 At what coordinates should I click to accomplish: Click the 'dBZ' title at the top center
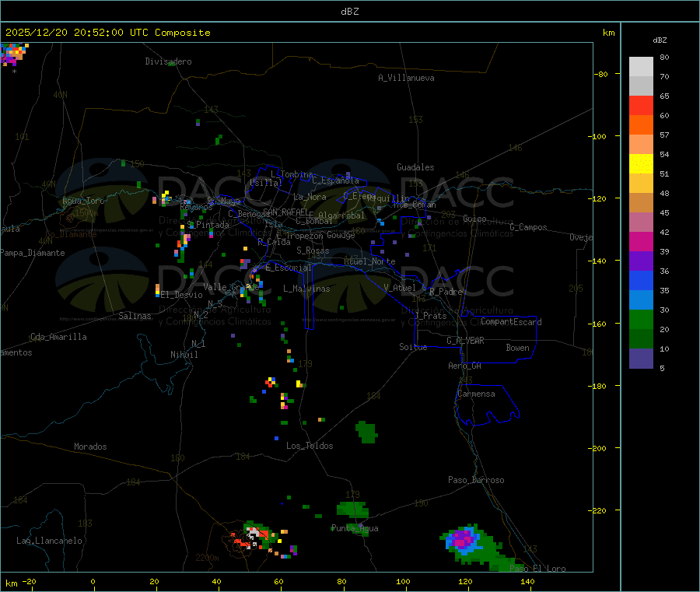click(x=349, y=12)
